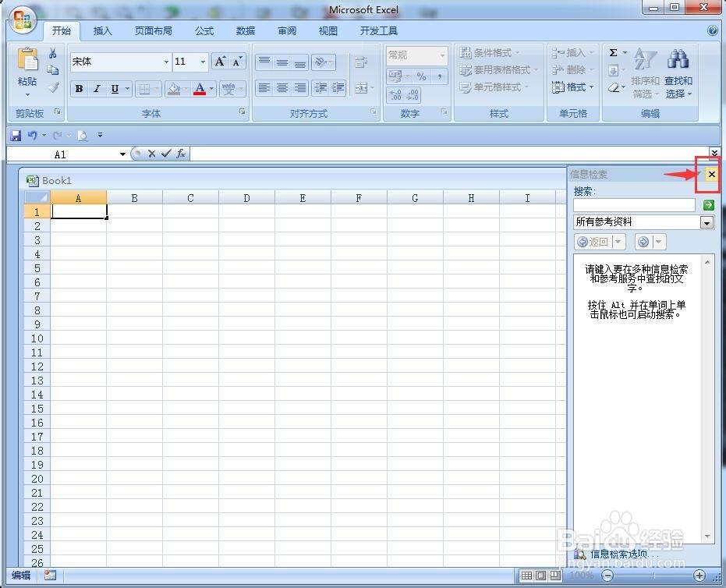Viewport: 726px width, 588px height.
Task: Toggle center text alignment
Action: [282, 87]
